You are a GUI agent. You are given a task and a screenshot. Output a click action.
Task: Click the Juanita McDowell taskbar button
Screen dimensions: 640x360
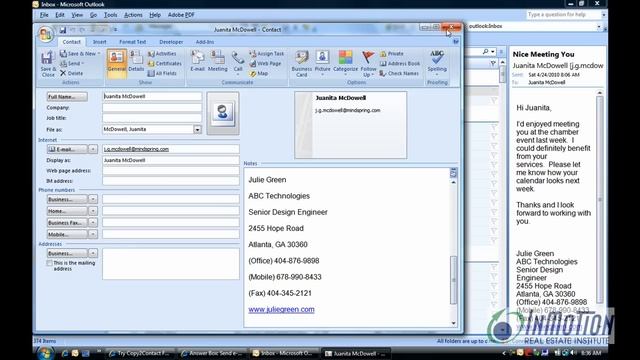356,353
